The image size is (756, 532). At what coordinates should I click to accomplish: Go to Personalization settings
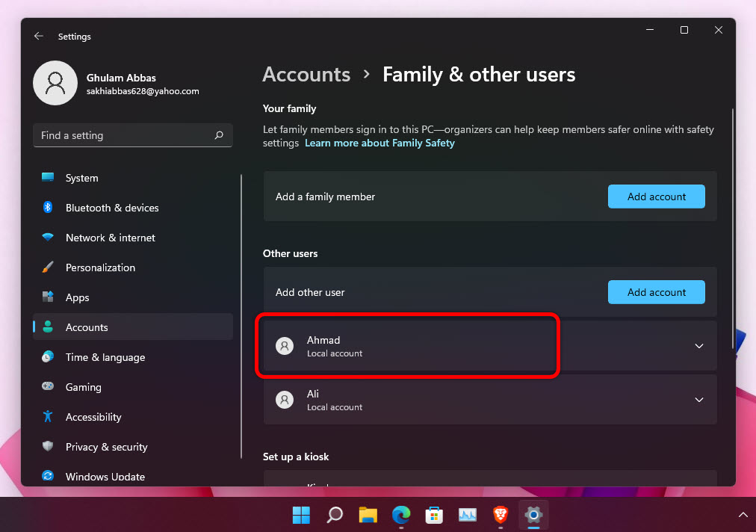132,267
